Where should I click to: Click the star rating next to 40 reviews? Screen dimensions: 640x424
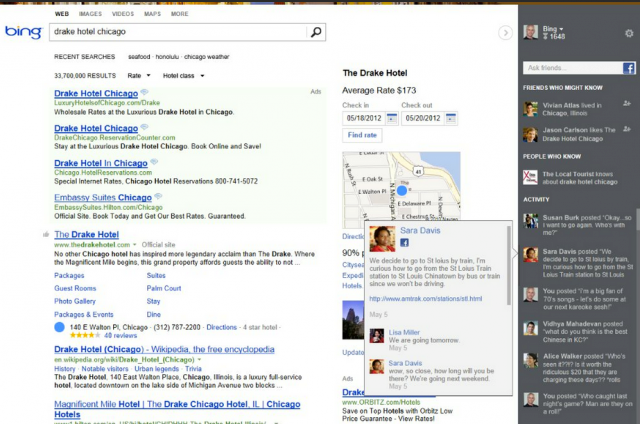coord(85,335)
